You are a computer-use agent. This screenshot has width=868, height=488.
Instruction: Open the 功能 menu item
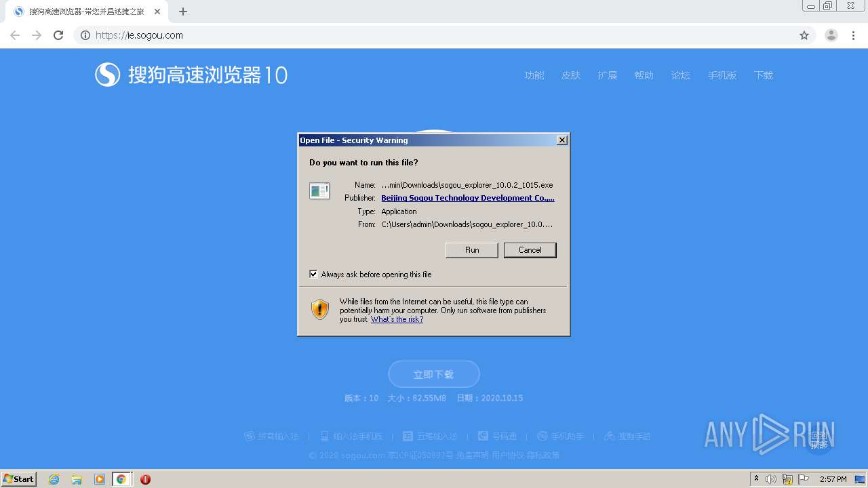(534, 75)
